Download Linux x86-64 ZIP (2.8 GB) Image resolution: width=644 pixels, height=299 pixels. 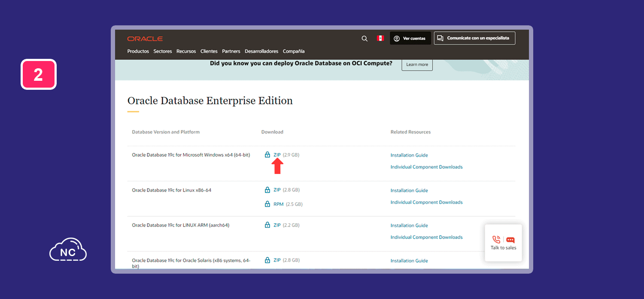(277, 190)
